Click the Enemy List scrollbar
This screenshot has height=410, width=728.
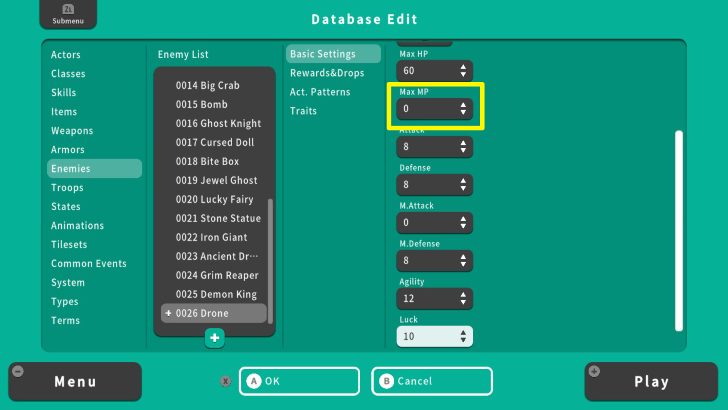pos(270,261)
